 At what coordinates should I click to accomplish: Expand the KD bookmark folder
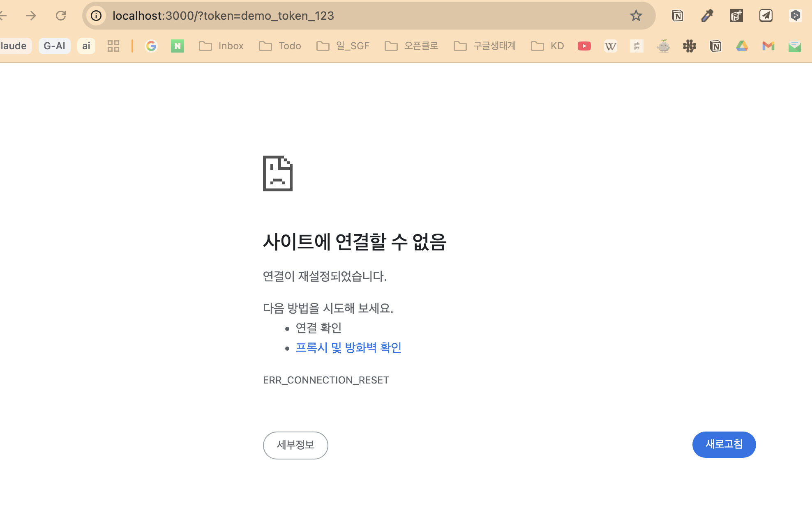(x=547, y=46)
